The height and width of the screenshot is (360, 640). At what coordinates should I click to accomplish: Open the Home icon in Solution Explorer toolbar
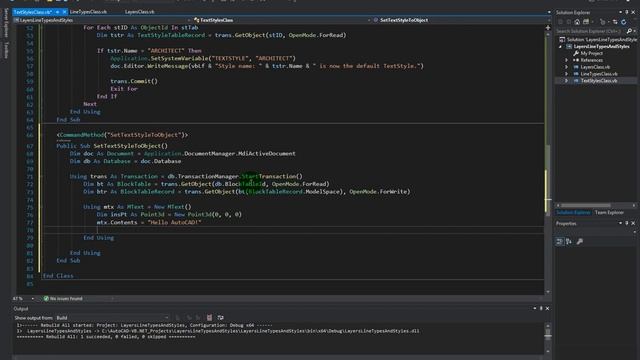coord(577,22)
